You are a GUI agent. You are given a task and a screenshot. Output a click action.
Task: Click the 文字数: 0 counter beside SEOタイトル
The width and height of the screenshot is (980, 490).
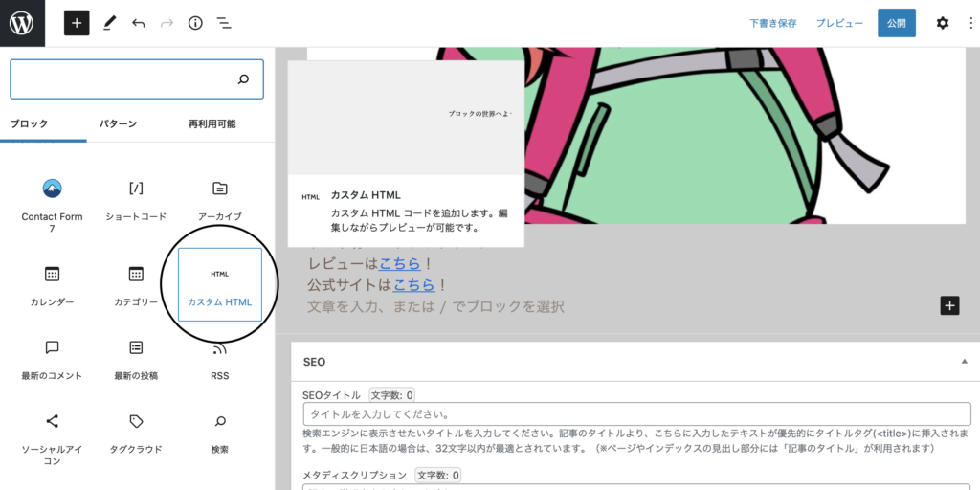click(x=391, y=395)
